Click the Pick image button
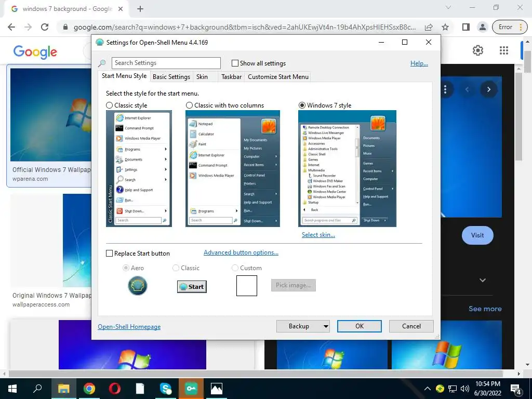Viewport: 532px width, 399px height. [293, 285]
